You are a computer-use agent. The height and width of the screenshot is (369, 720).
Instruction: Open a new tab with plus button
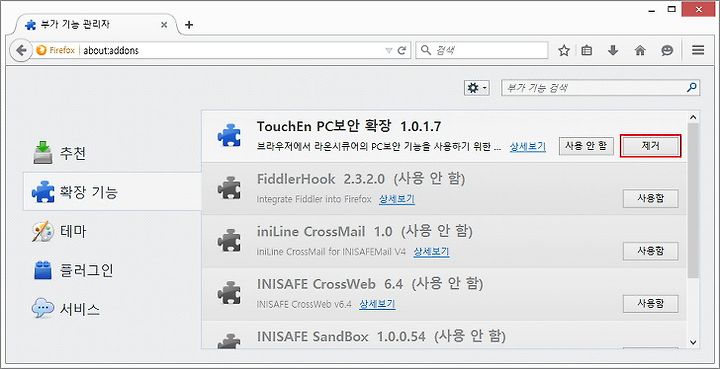(x=189, y=25)
